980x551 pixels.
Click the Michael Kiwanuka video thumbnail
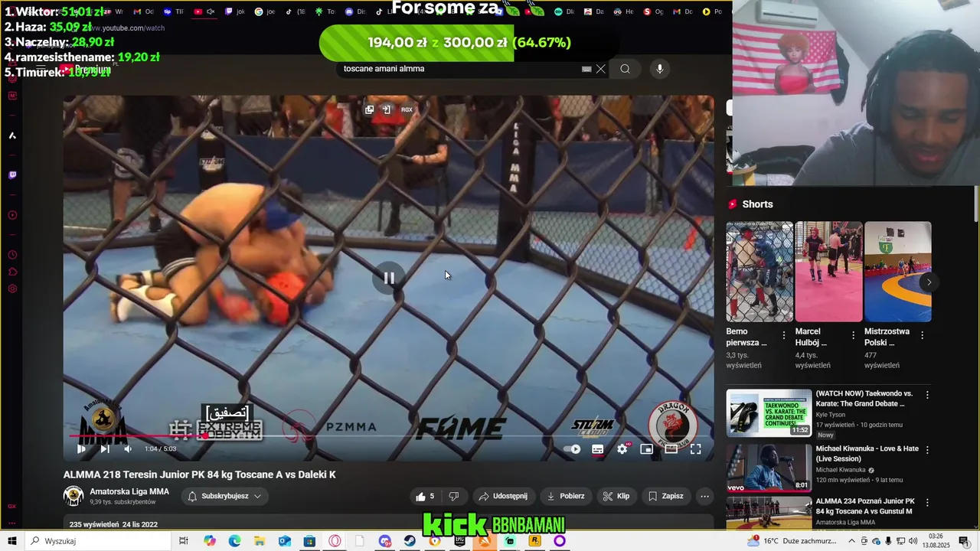(769, 467)
